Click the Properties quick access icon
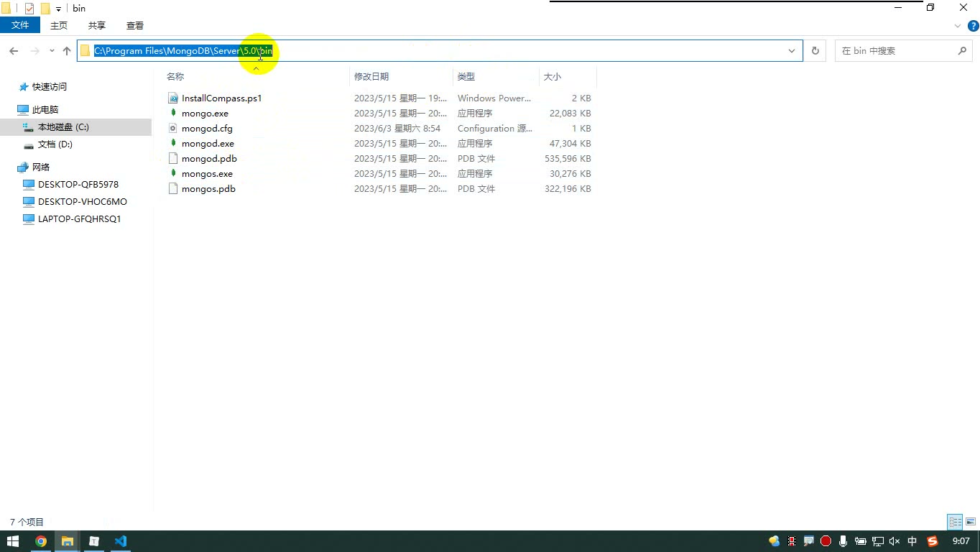The height and width of the screenshot is (552, 980). tap(29, 9)
